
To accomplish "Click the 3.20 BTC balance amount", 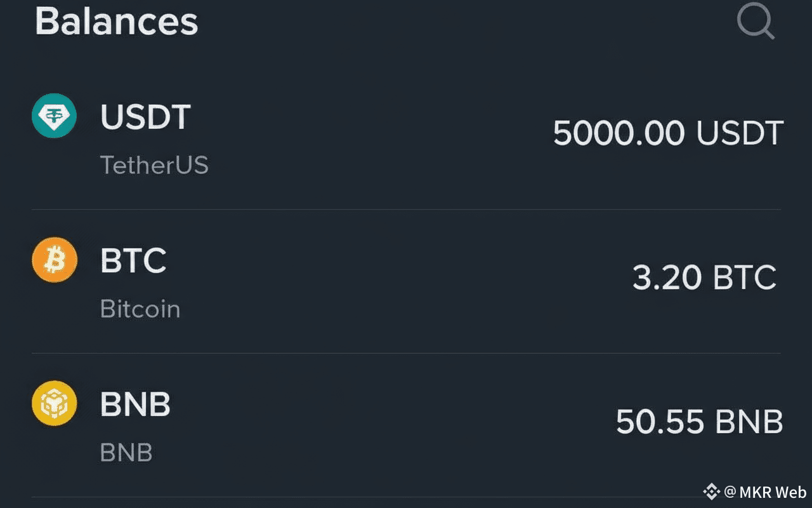I will pos(704,277).
